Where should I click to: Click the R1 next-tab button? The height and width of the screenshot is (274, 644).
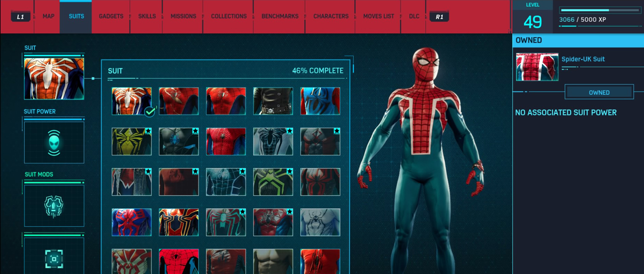coord(439,17)
